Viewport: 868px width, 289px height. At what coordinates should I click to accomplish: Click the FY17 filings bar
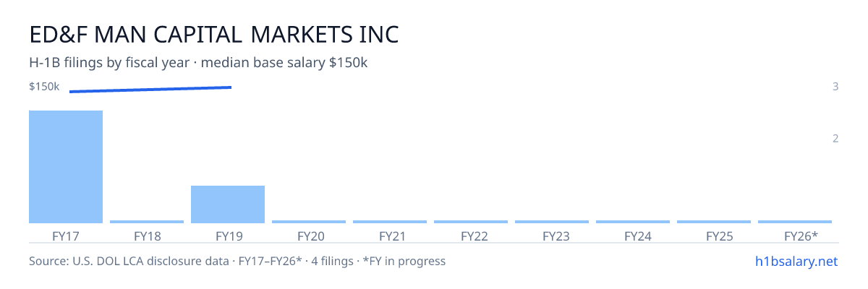point(66,167)
